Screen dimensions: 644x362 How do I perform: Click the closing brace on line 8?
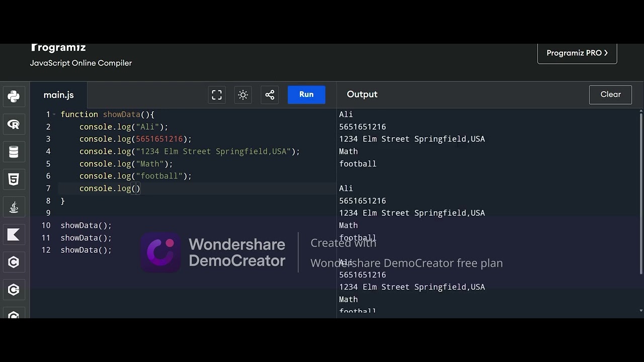coord(63,201)
